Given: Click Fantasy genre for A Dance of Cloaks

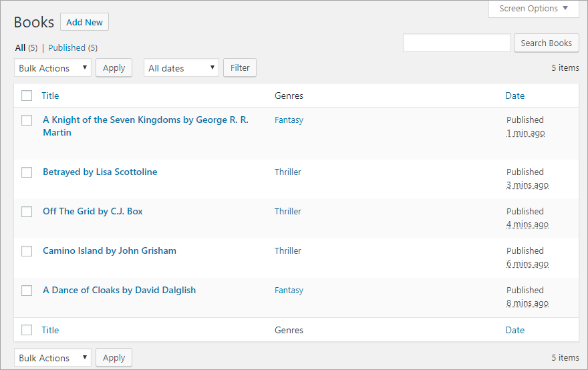Looking at the screenshot, I should [x=289, y=290].
